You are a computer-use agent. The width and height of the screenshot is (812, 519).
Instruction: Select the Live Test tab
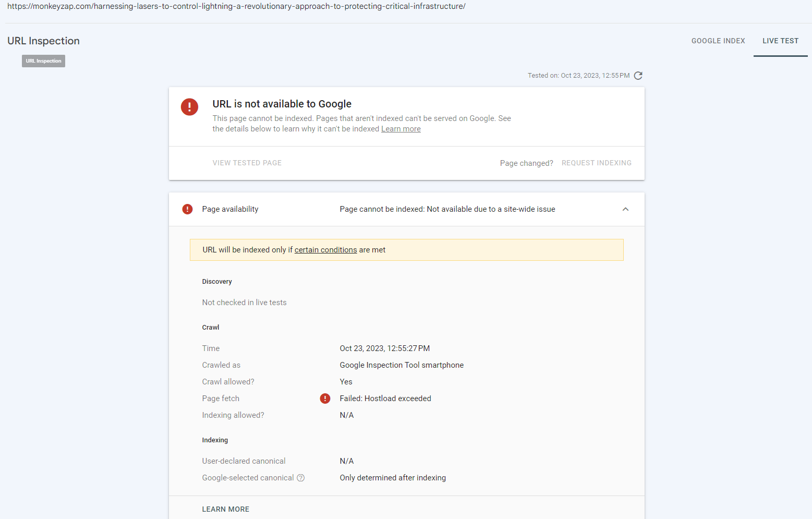pyautogui.click(x=780, y=41)
